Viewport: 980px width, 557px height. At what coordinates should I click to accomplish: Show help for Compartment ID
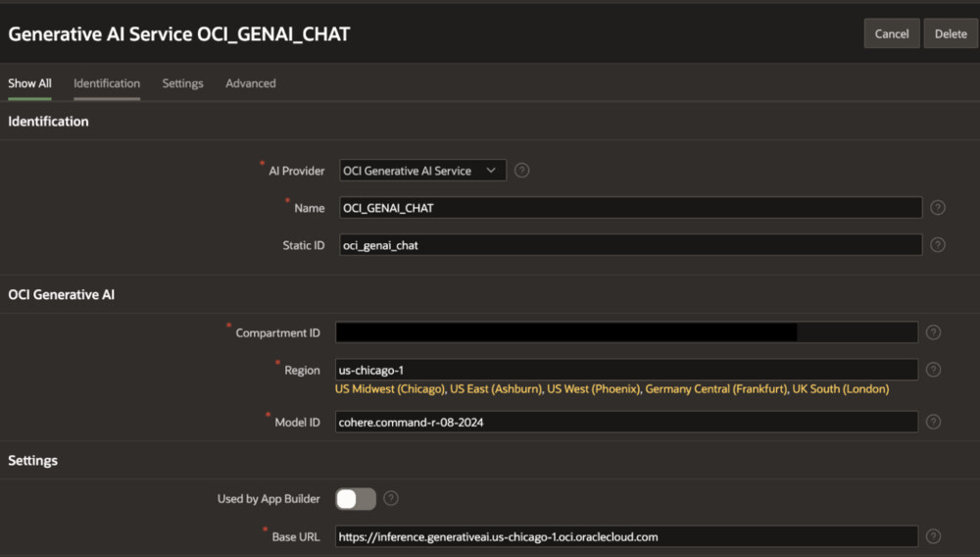[x=934, y=332]
